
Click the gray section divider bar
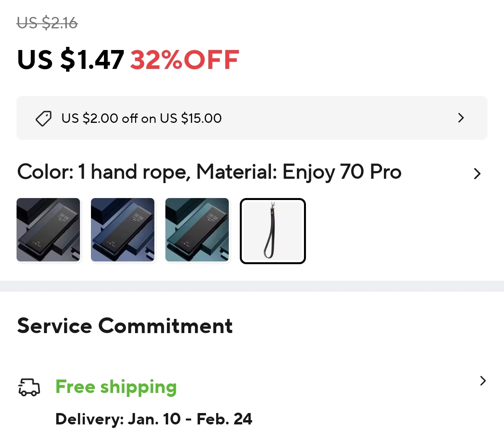(x=252, y=286)
